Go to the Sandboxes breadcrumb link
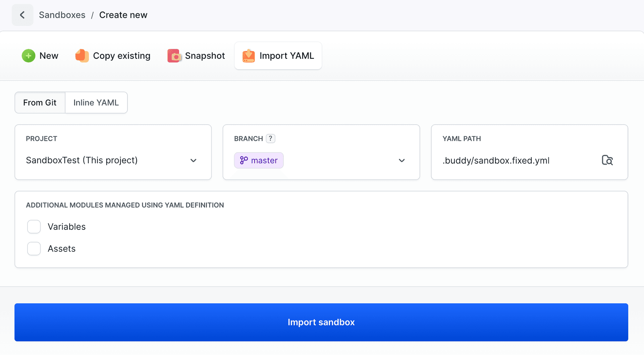Viewport: 644px width, 355px height. pos(62,15)
